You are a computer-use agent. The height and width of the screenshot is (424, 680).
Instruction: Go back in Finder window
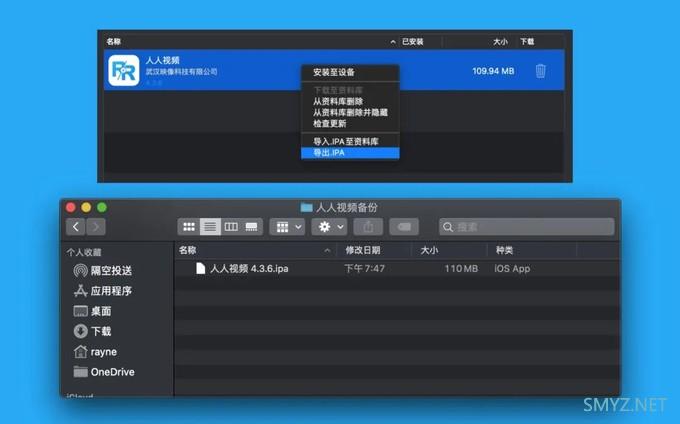coord(76,227)
